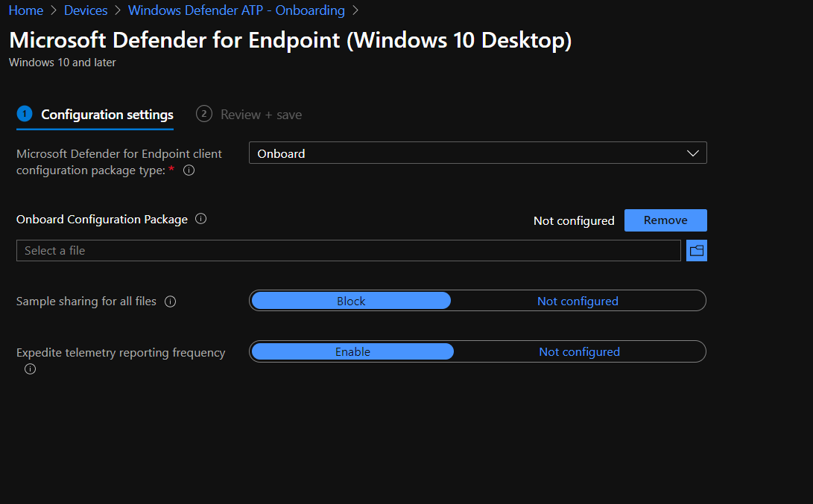Click the step 1 circle indicator
The image size is (813, 504).
pyautogui.click(x=23, y=113)
